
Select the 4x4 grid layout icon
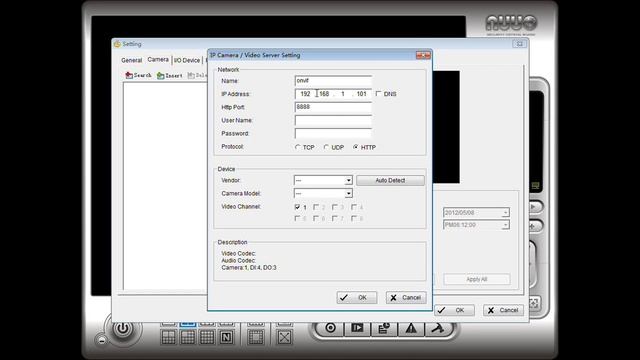pyautogui.click(x=207, y=338)
